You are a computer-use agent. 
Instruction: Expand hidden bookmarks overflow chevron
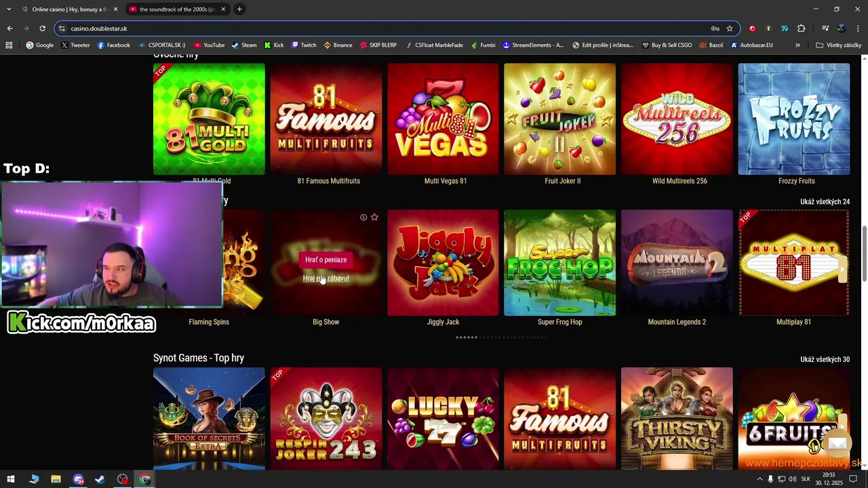click(x=797, y=45)
